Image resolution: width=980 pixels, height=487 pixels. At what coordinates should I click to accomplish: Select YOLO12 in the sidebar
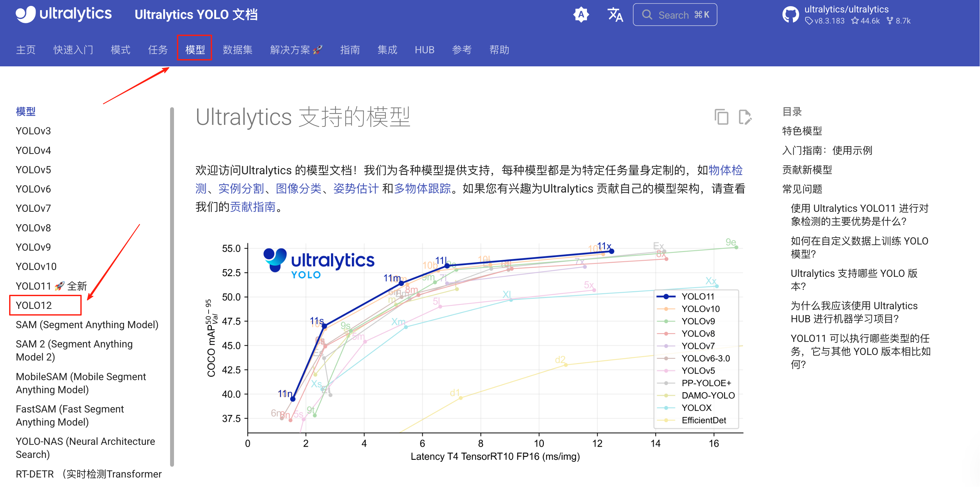[34, 305]
